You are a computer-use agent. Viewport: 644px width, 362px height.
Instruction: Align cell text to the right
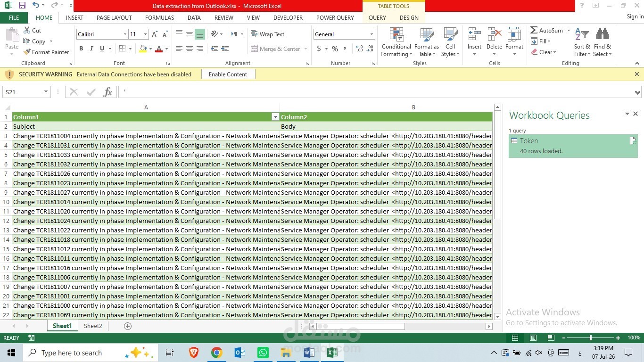coord(200,49)
